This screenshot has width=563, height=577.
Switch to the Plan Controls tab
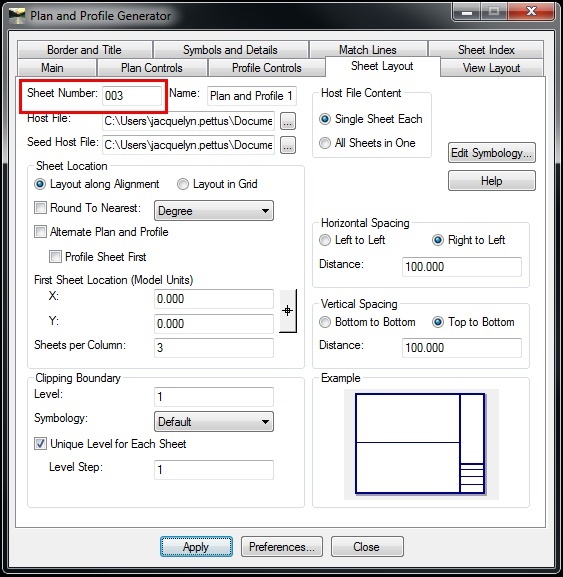tap(152, 68)
